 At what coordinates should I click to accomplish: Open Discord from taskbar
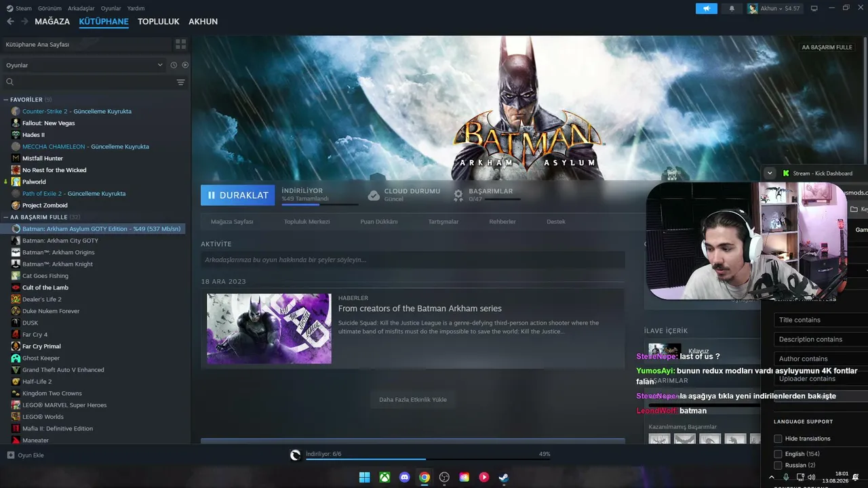[405, 477]
